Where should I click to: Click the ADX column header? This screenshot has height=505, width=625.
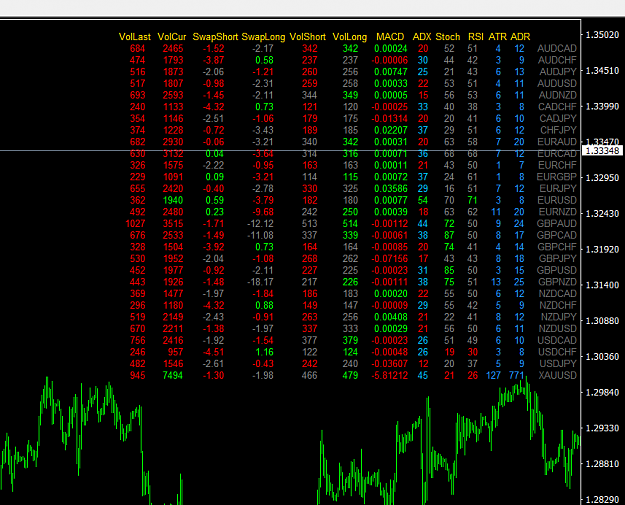click(x=422, y=37)
